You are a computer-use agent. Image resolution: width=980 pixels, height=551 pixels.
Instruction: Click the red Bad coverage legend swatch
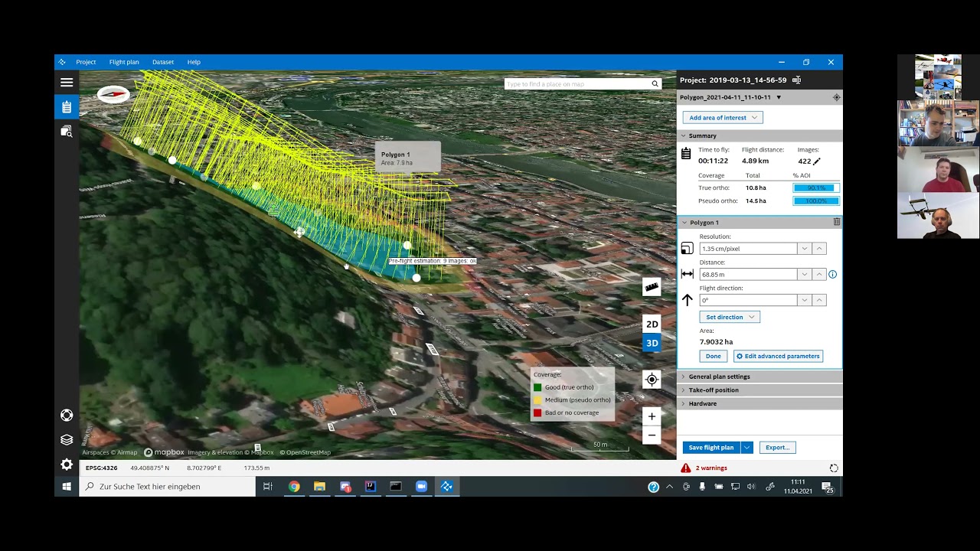[537, 412]
